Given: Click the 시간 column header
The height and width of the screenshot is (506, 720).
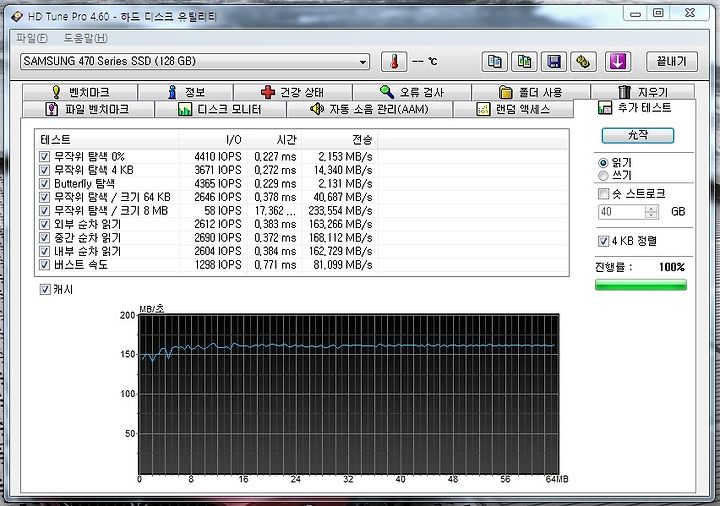Looking at the screenshot, I should coord(274,140).
